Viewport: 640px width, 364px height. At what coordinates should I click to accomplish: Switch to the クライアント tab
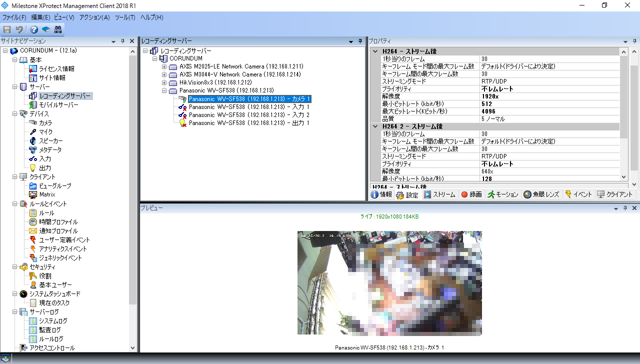pyautogui.click(x=615, y=195)
